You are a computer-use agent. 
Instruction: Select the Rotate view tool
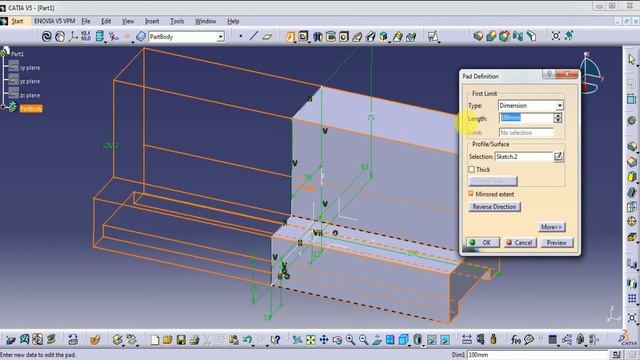pos(337,340)
